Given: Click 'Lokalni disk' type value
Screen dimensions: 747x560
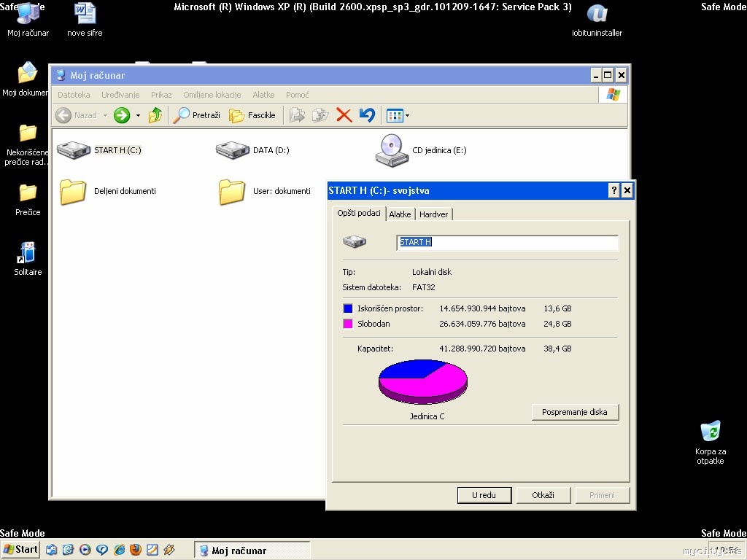Looking at the screenshot, I should 432,272.
